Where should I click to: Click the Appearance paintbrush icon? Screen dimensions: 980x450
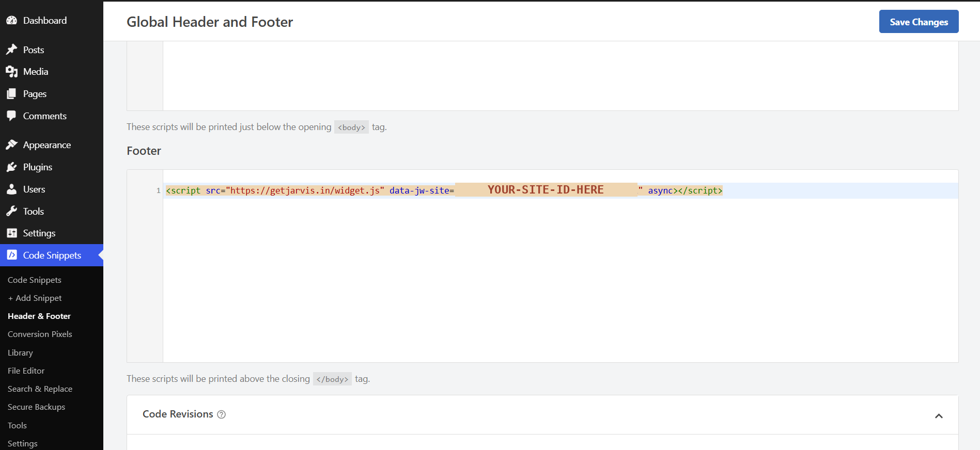tap(11, 145)
